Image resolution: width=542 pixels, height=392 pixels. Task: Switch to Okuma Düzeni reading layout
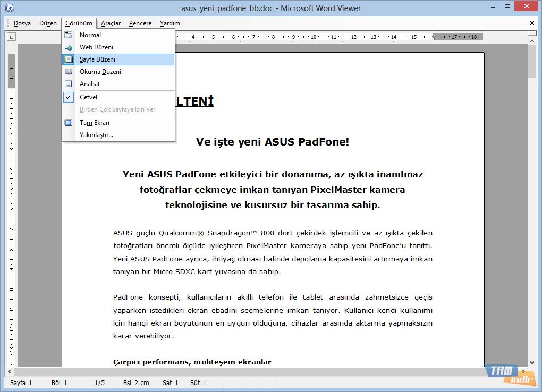(x=118, y=72)
